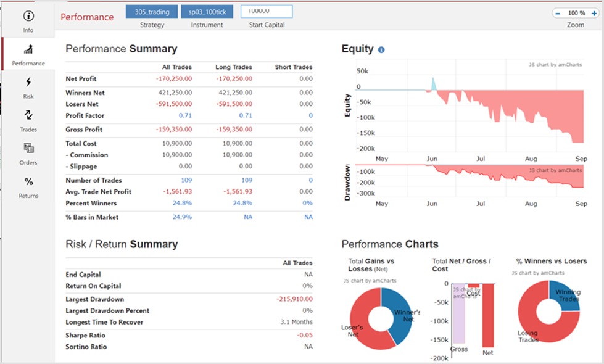Click the blue equity peak in the Equity chart
Viewport: 604px width, 364px height.
click(x=434, y=86)
